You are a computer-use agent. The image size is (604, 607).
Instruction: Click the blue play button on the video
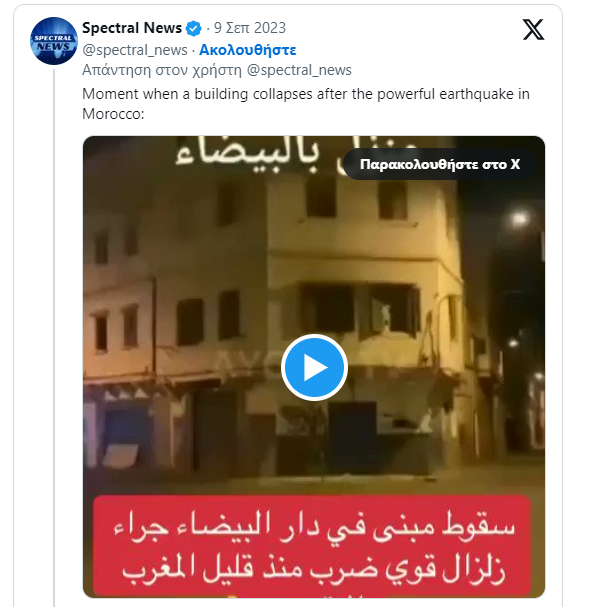tap(314, 367)
